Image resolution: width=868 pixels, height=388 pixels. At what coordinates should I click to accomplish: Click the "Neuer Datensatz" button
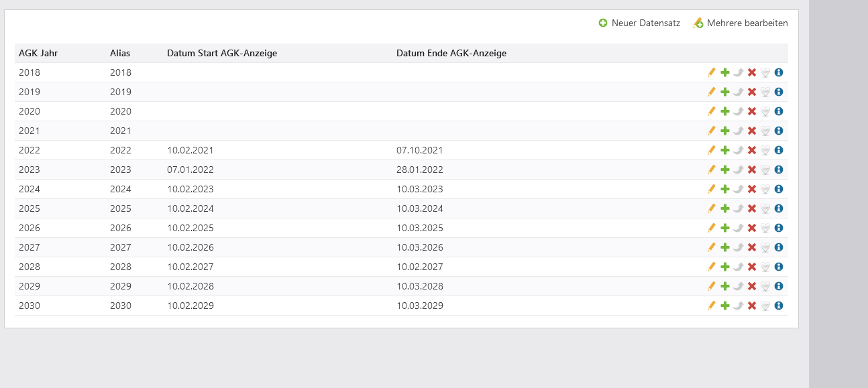pos(639,23)
